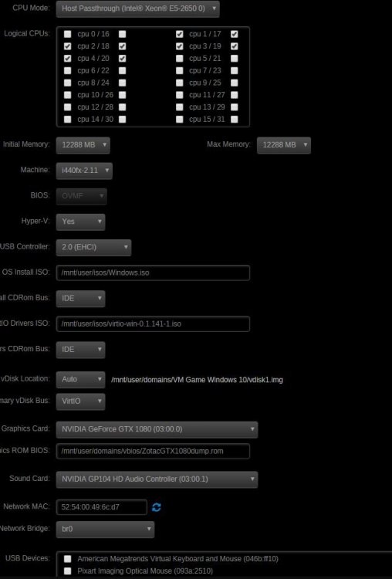
Task: Enable the cpu 7 checkbox
Action: pos(179,70)
